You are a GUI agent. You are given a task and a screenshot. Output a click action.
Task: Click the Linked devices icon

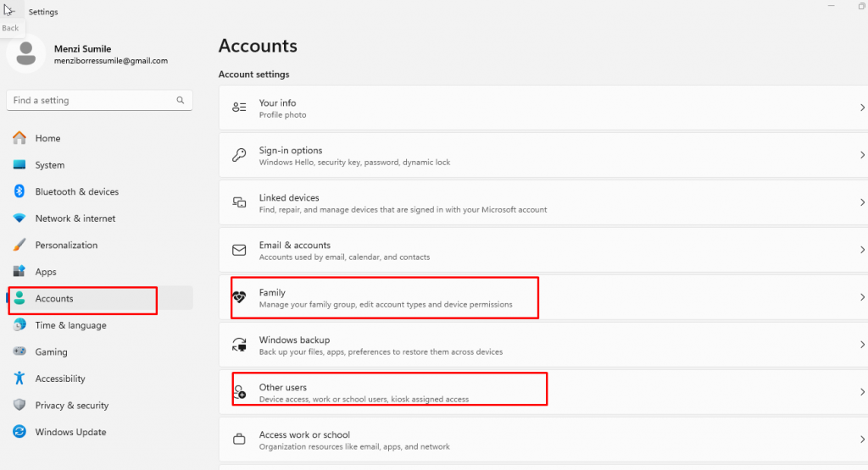coord(239,202)
